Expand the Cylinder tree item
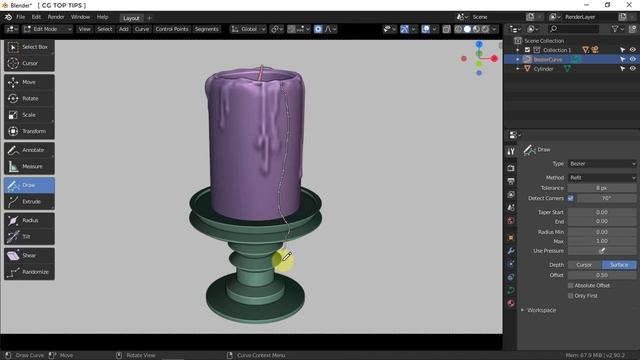 pyautogui.click(x=518, y=69)
